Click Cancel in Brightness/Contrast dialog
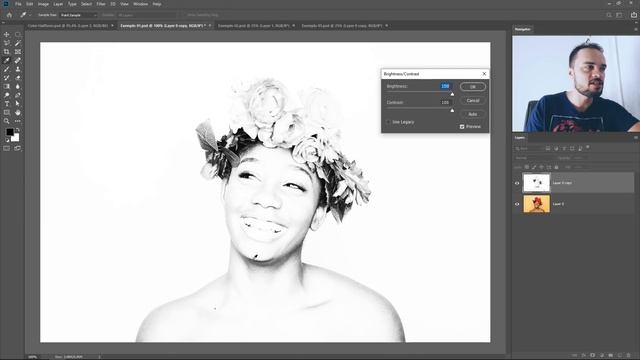This screenshot has width=640, height=360. point(473,100)
